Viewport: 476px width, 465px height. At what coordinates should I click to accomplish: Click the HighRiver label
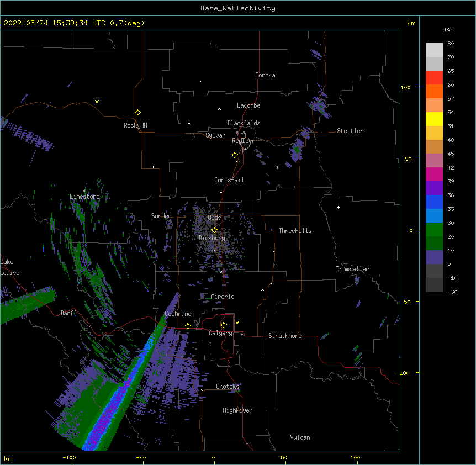237,410
